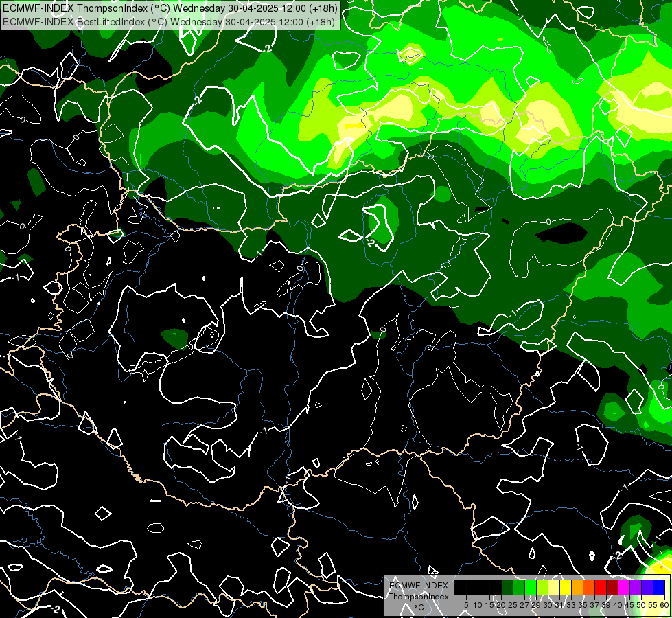Click the legend's ThompsonIndex label
Screen dimensions: 672x618
click(419, 597)
